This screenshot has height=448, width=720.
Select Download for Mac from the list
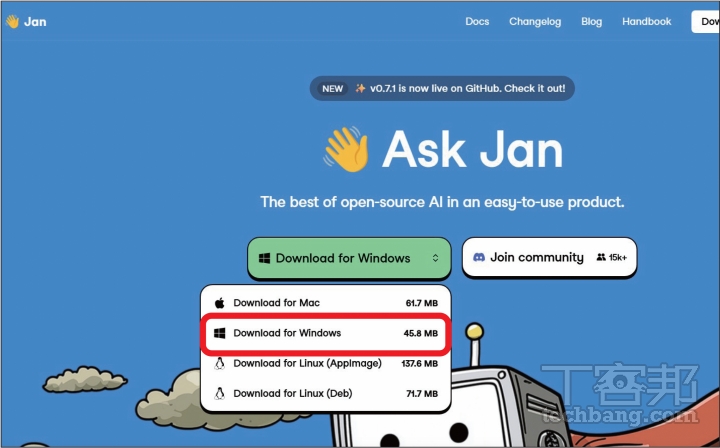point(326,303)
